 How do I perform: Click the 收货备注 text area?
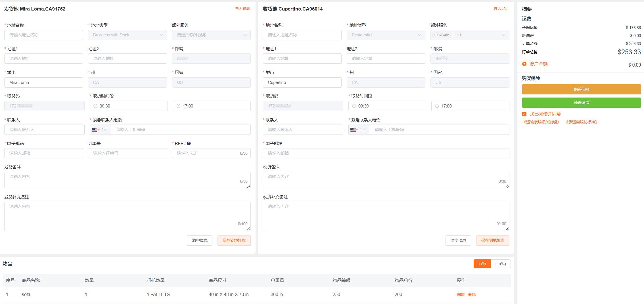point(386,180)
